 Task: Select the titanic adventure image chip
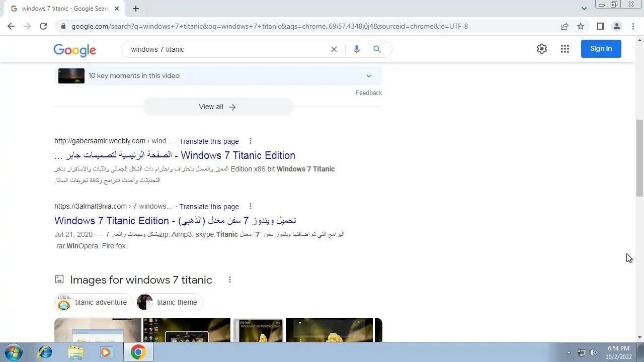pyautogui.click(x=93, y=302)
